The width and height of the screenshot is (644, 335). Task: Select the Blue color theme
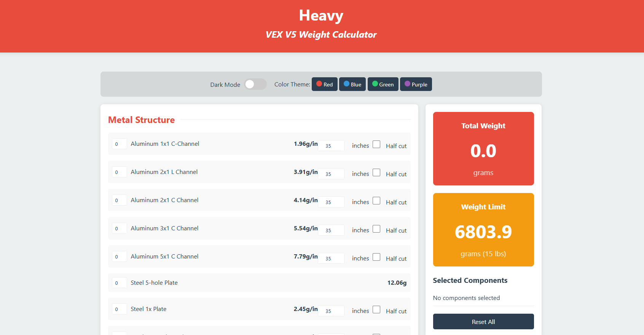352,84
